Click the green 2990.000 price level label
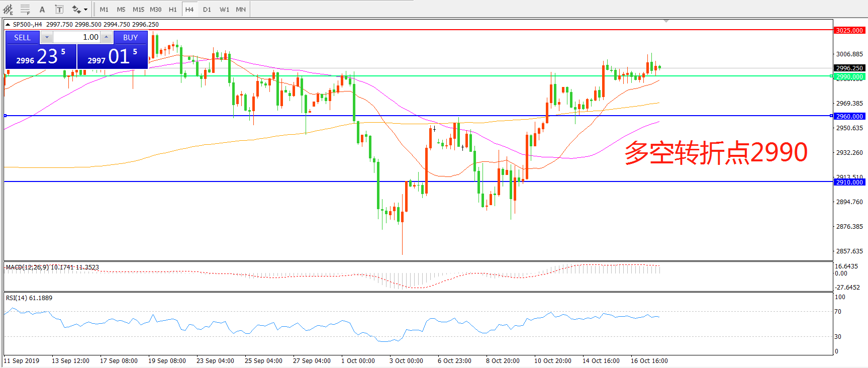Viewport: 868px width, 368px height. pyautogui.click(x=849, y=77)
